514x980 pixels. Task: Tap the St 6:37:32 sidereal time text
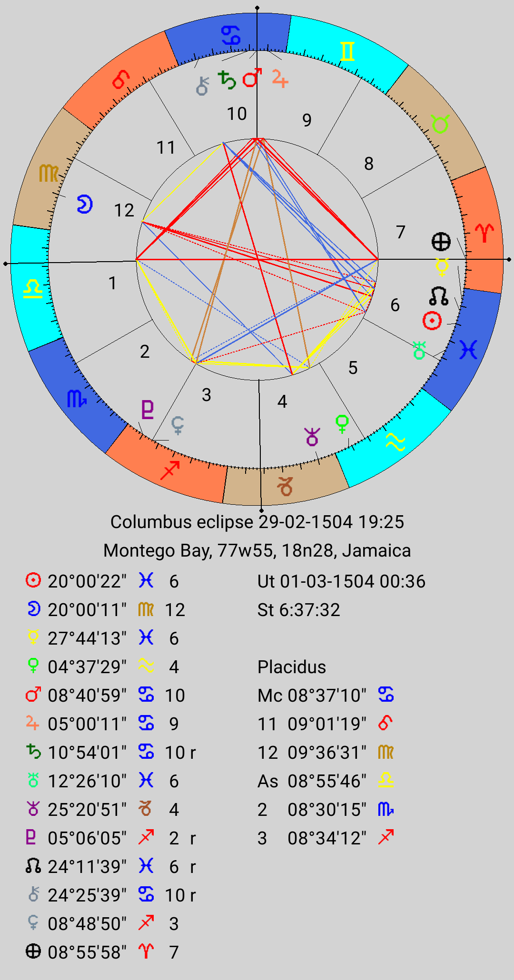point(299,610)
